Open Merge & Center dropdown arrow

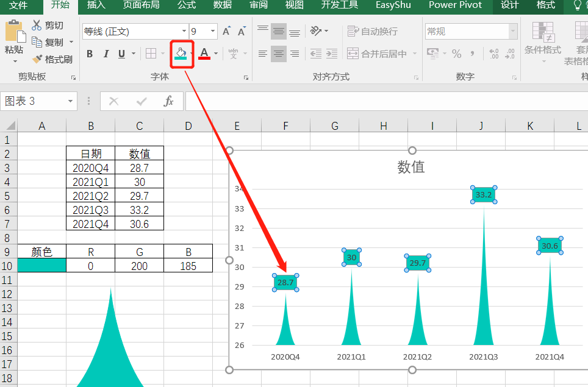415,54
